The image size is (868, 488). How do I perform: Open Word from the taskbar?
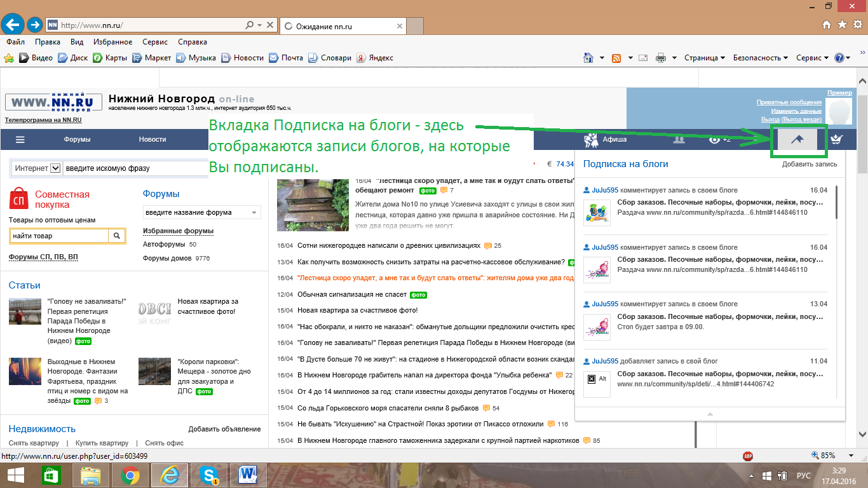point(247,475)
